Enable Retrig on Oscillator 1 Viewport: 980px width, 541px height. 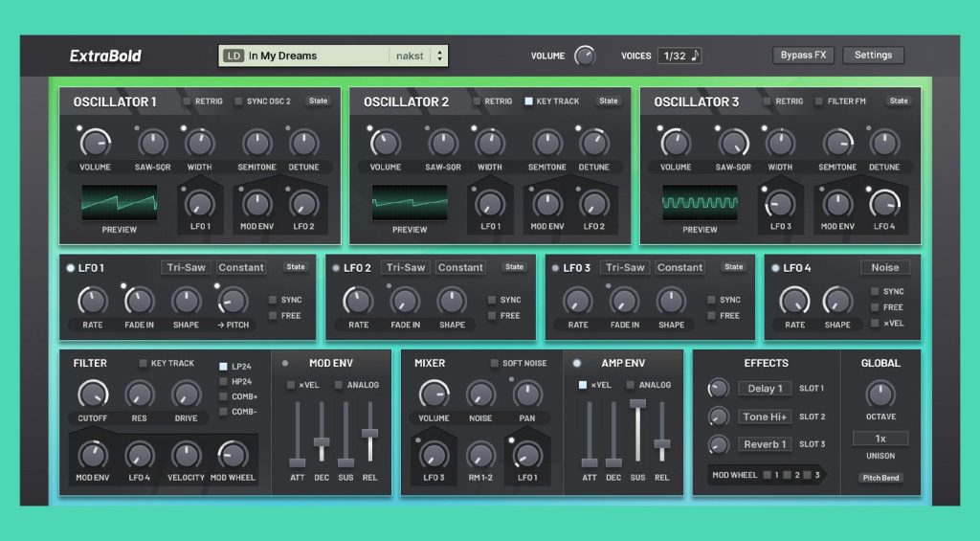(188, 101)
